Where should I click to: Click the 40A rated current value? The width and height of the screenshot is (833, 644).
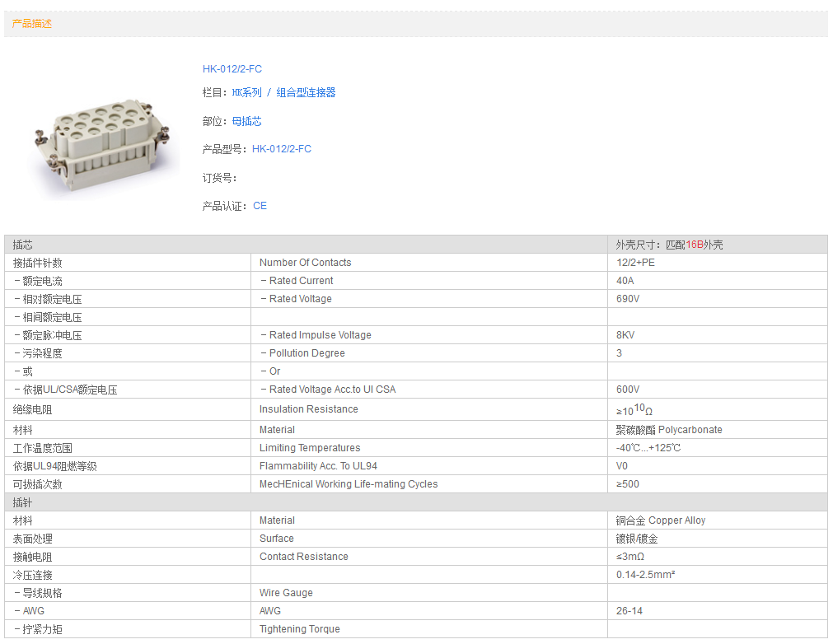click(x=625, y=281)
